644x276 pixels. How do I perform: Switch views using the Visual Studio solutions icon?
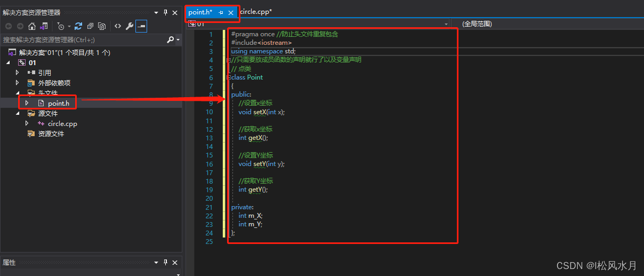44,26
